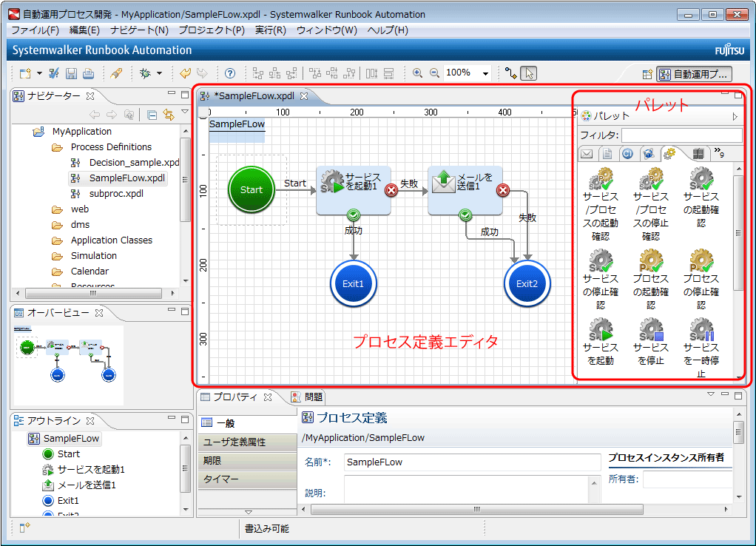Open the ヘルプ(H) menu
This screenshot has width=756, height=546.
[x=388, y=30]
